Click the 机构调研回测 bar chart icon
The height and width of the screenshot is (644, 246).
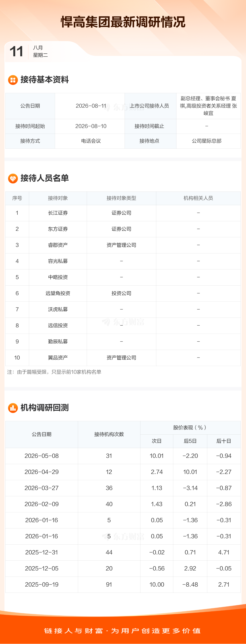pyautogui.click(x=13, y=408)
